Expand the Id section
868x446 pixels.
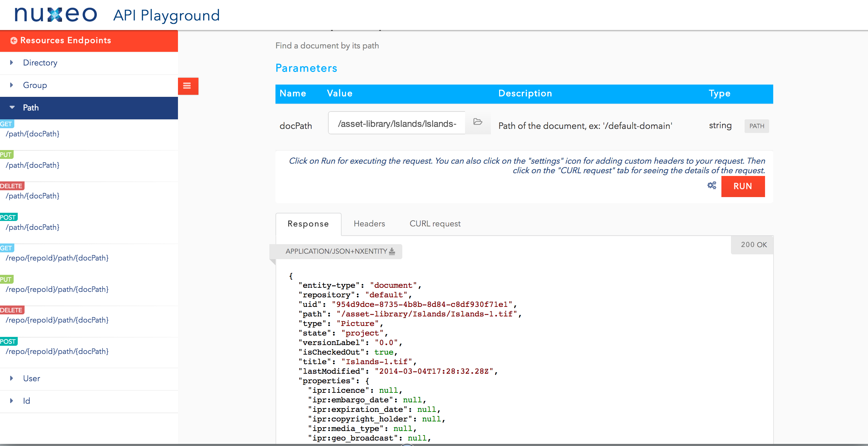pyautogui.click(x=26, y=401)
